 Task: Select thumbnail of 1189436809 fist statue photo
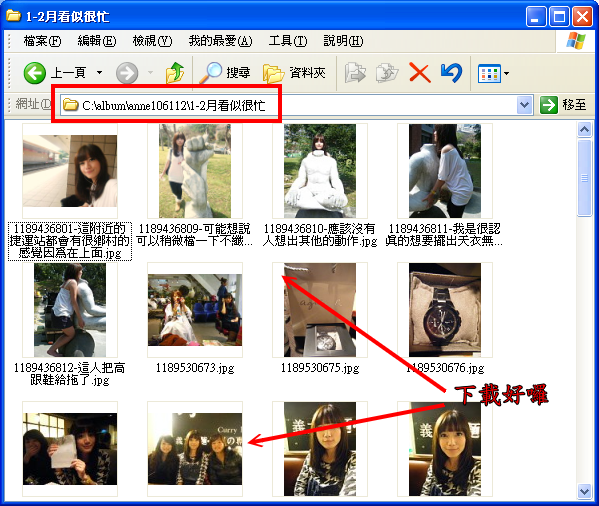coord(195,171)
